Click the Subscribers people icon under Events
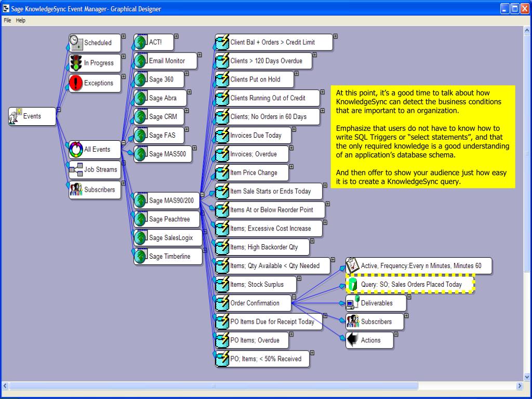 coord(76,189)
